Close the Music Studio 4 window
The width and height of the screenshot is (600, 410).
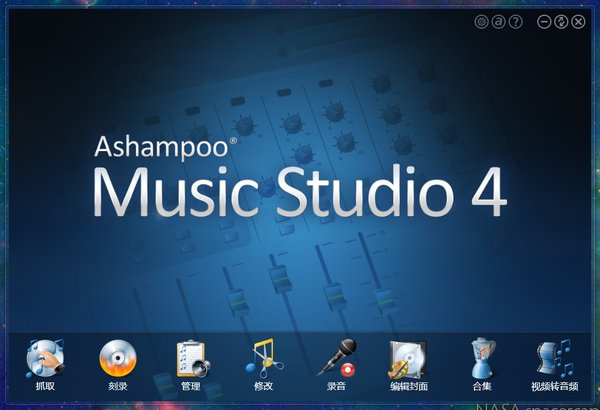[578, 22]
